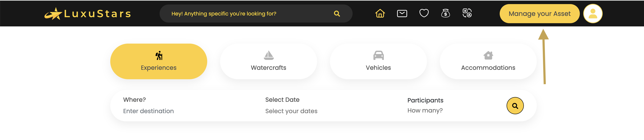Run search with round yellow magnifier button
The height and width of the screenshot is (140, 644).
pyautogui.click(x=515, y=106)
